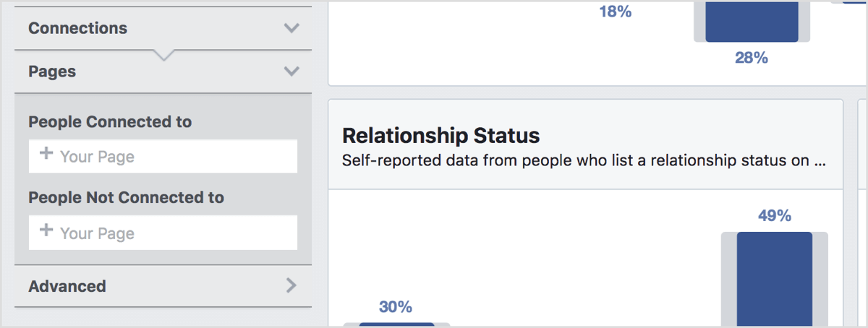The width and height of the screenshot is (868, 328).
Task: Click the 49% value label
Action: coord(775,215)
